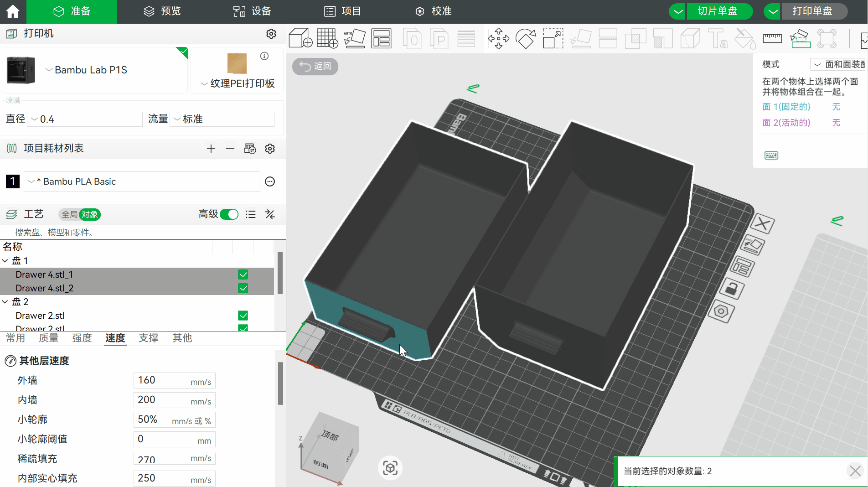This screenshot has width=868, height=487.
Task: Select the Scale tool
Action: [553, 38]
